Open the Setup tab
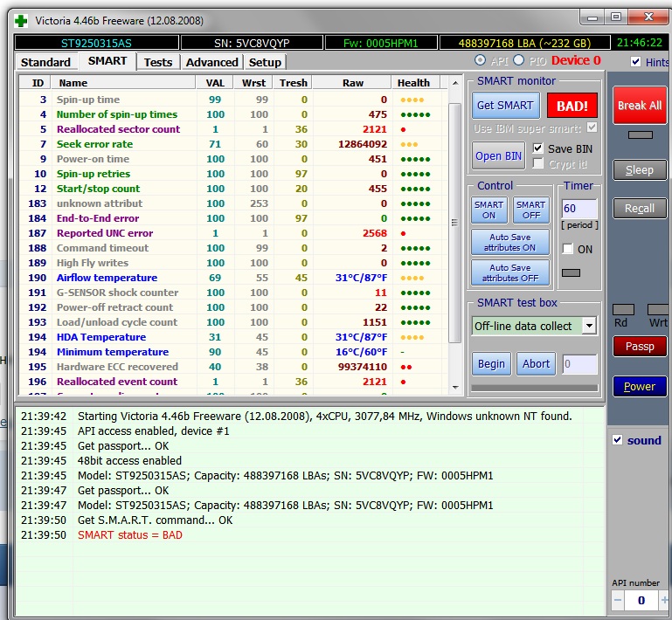672x620 pixels. pos(265,63)
